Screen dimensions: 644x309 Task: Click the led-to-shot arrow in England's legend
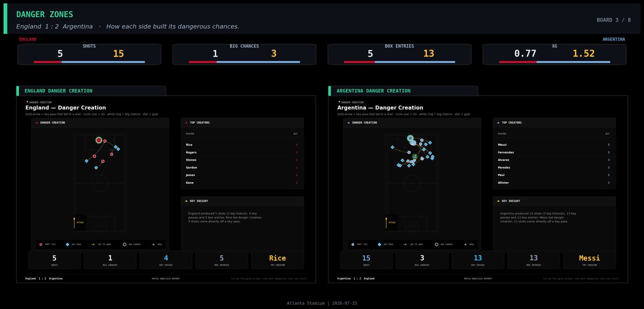pyautogui.click(x=93, y=245)
